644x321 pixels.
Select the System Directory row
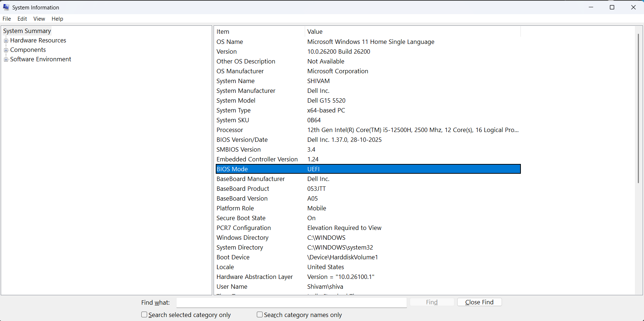point(368,247)
